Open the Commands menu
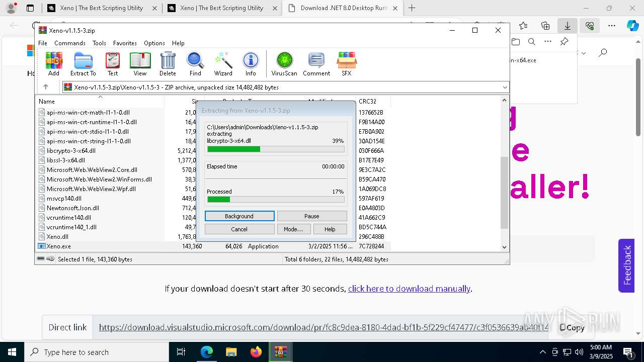Viewport: 644px width, 362px height. pyautogui.click(x=70, y=43)
